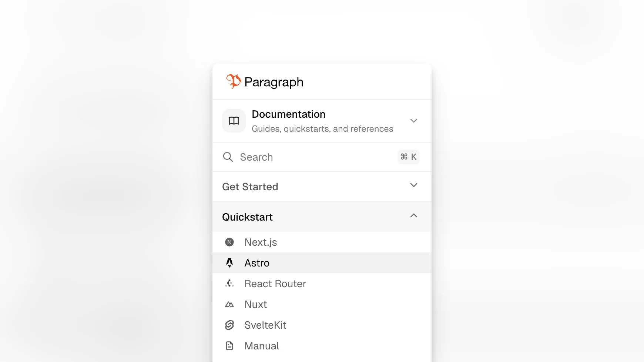The image size is (644, 362).
Task: Collapse the Quickstart section chevron
Action: click(x=414, y=215)
